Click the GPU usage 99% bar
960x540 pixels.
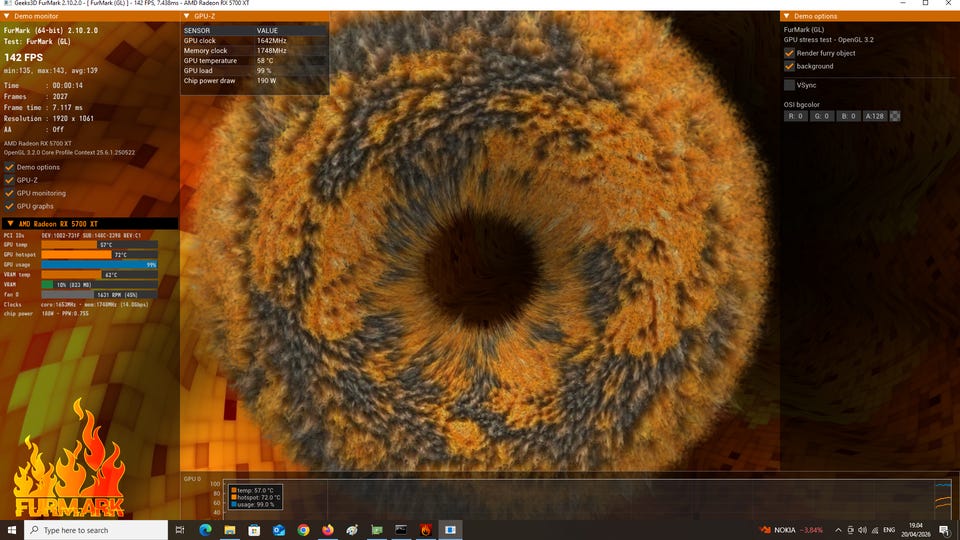[x=99, y=264]
